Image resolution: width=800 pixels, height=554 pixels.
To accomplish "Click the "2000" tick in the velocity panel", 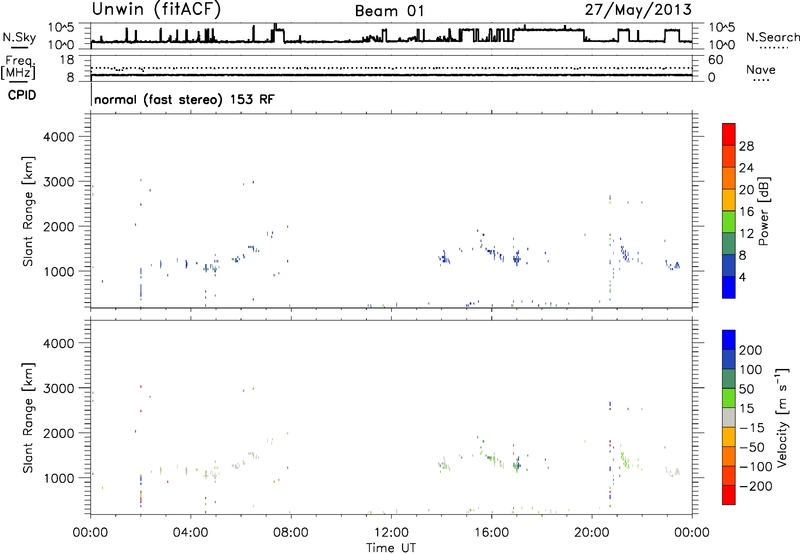I will click(x=58, y=433).
